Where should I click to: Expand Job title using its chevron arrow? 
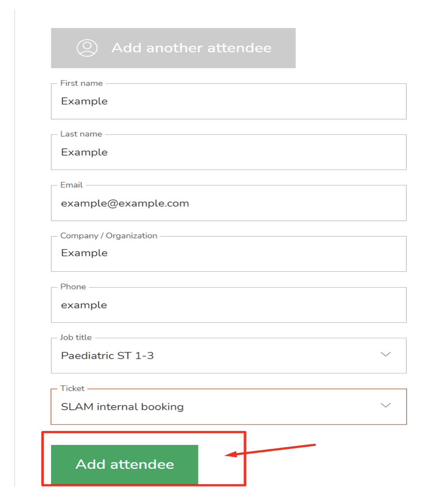385,355
